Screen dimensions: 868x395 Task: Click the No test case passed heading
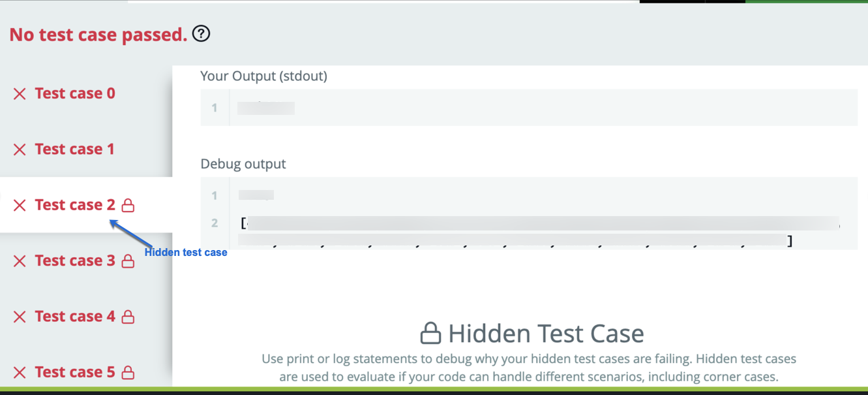click(x=98, y=35)
